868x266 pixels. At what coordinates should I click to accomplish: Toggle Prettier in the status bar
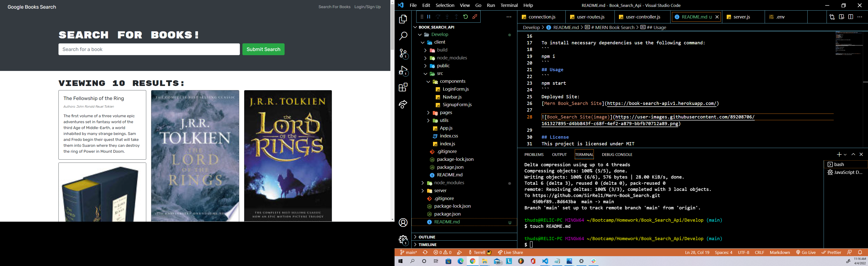pos(831,252)
